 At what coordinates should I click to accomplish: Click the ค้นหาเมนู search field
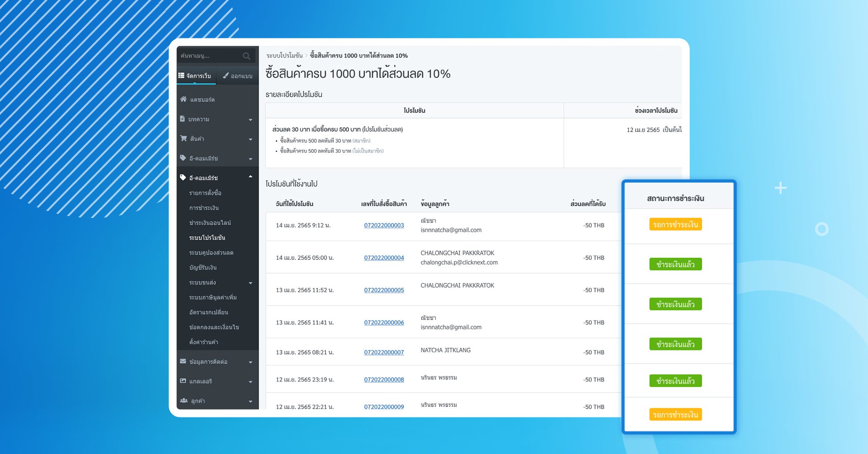pyautogui.click(x=209, y=56)
